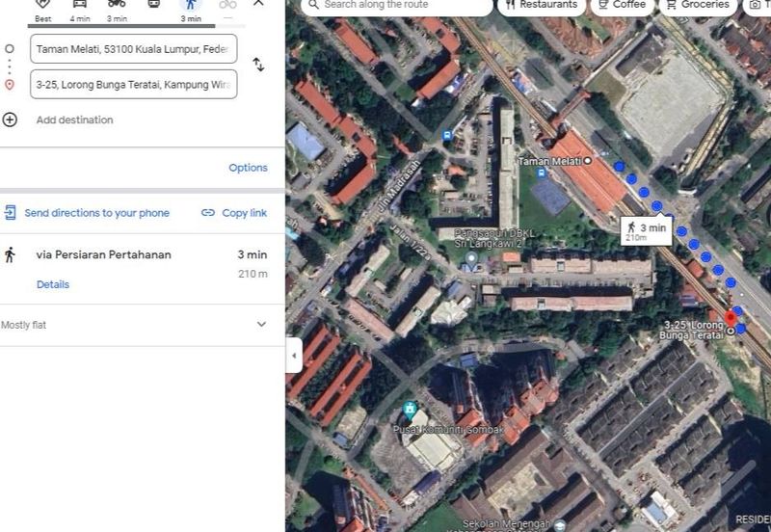This screenshot has height=532, width=771.
Task: Click the Copy link button
Action: (x=234, y=213)
